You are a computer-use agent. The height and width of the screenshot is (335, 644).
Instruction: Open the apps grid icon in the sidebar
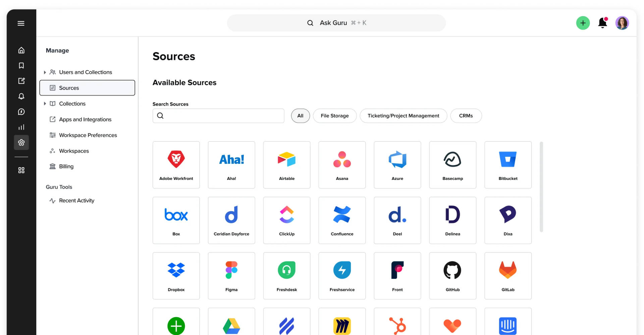pyautogui.click(x=21, y=170)
